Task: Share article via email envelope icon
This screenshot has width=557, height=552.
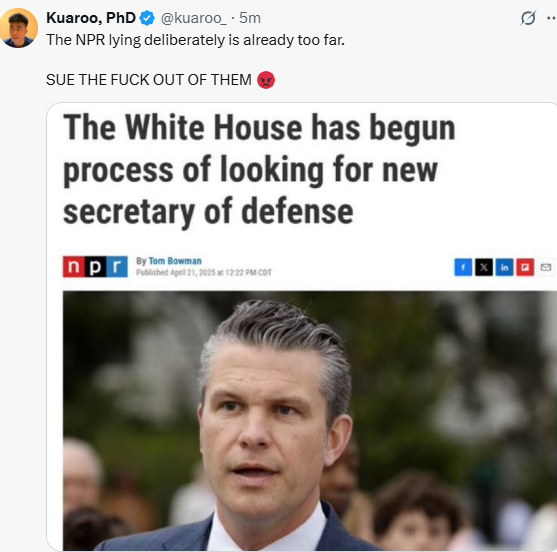Action: (546, 267)
